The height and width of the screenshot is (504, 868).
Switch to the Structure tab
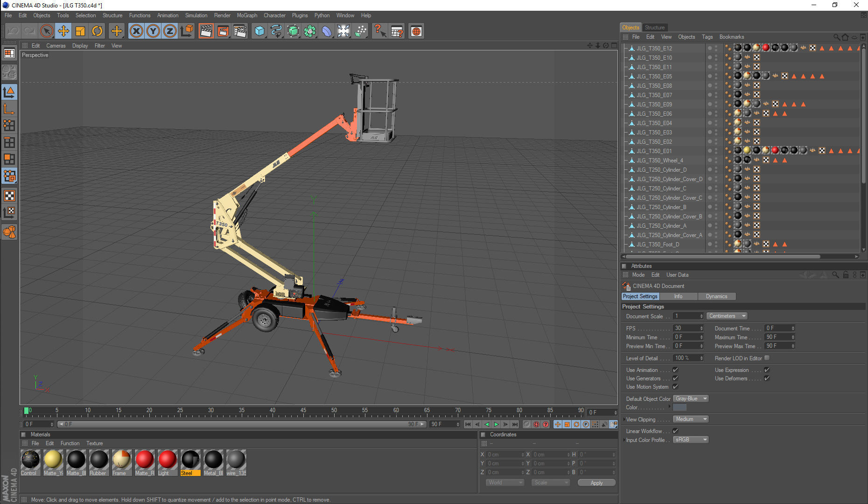[x=654, y=28]
